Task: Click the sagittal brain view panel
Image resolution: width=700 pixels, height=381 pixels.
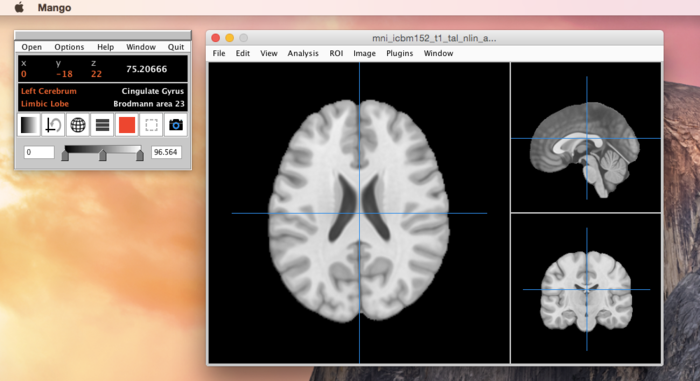Action: coord(586,137)
